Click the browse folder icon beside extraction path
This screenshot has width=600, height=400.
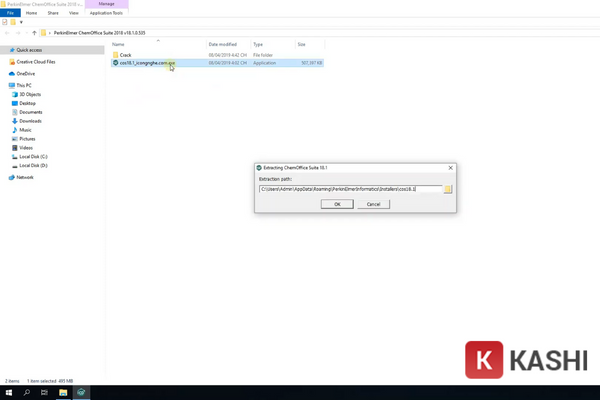pos(448,188)
